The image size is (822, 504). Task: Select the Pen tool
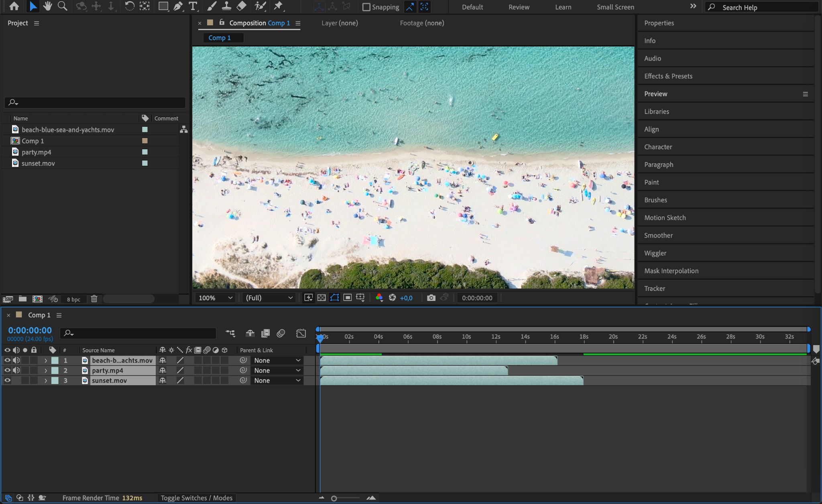[178, 6]
